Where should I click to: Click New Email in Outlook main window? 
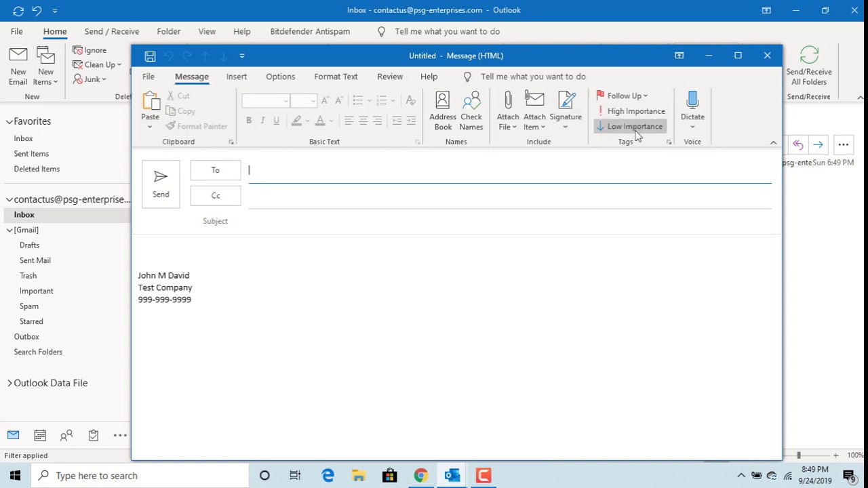[x=18, y=66]
